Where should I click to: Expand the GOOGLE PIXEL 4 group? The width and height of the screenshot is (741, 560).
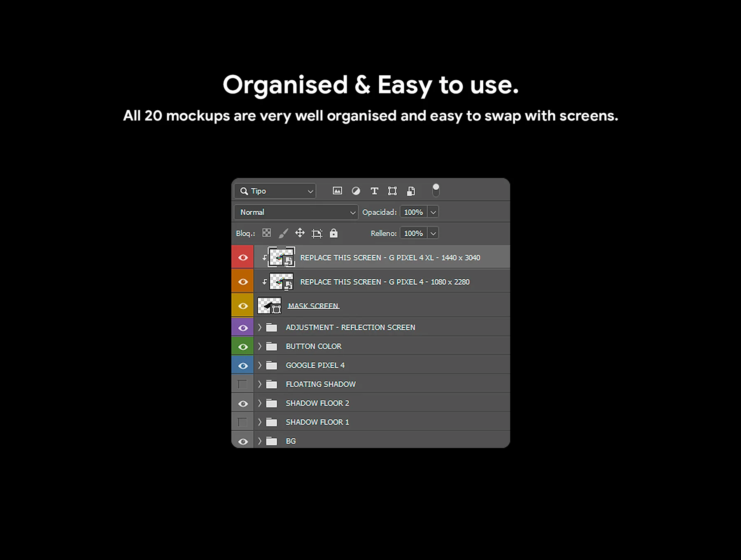[260, 365]
